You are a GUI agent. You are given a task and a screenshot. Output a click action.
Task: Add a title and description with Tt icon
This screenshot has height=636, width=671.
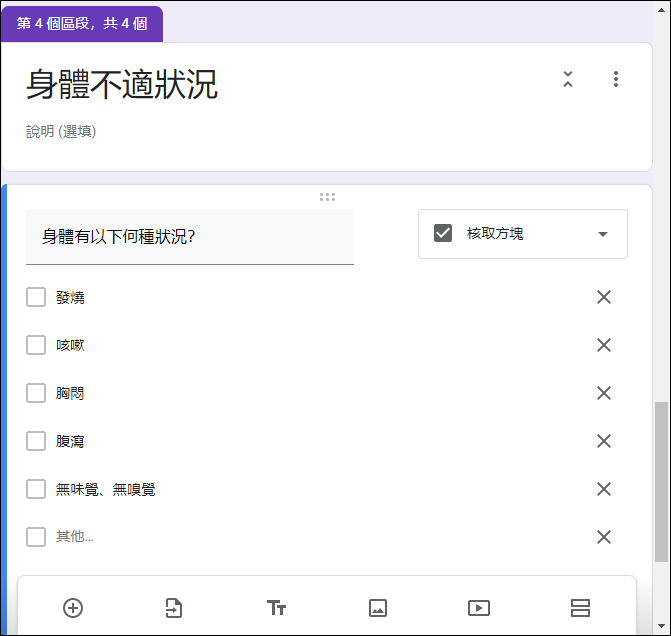(x=276, y=608)
